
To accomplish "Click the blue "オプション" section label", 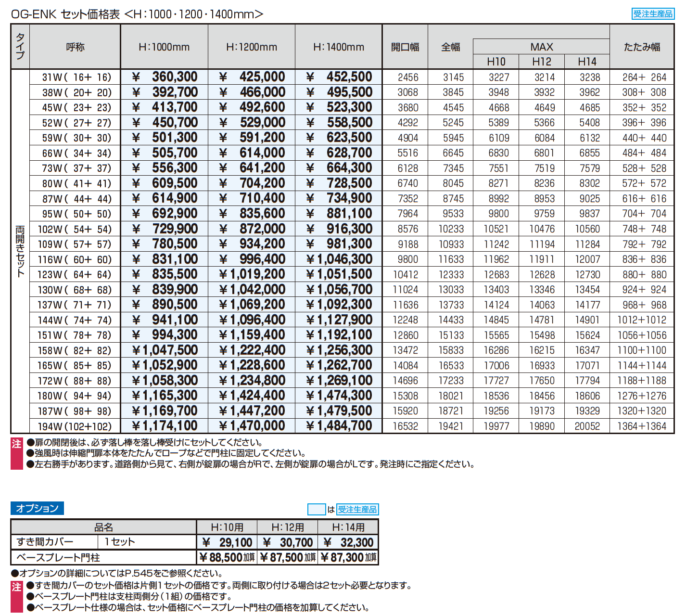I will [x=37, y=508].
